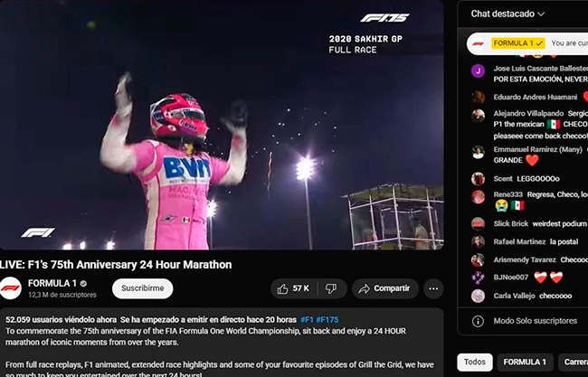
Task: Click the thumbs-up like icon
Action: (x=282, y=288)
